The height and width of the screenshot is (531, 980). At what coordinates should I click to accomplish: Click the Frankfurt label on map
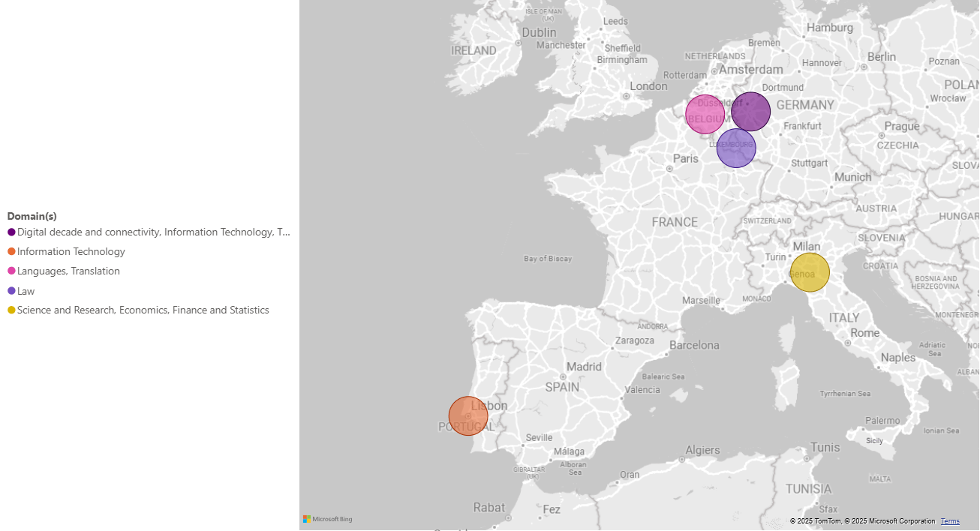(802, 126)
